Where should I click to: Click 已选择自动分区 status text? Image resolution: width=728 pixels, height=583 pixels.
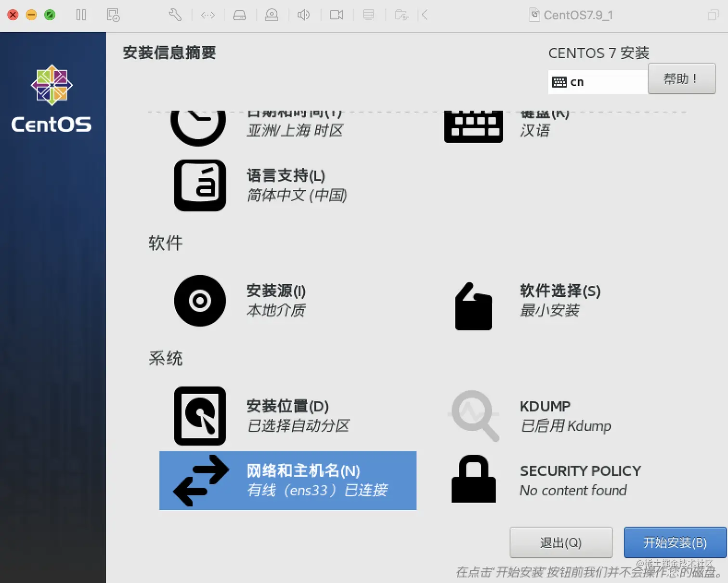pyautogui.click(x=298, y=425)
